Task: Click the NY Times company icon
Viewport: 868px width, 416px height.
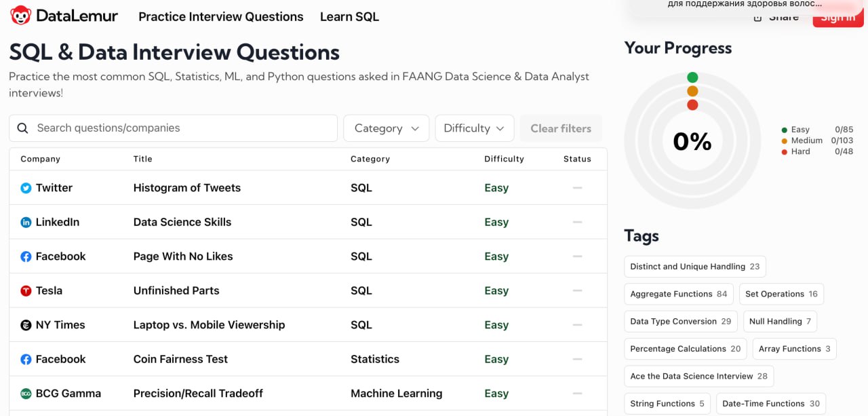Action: [x=26, y=325]
